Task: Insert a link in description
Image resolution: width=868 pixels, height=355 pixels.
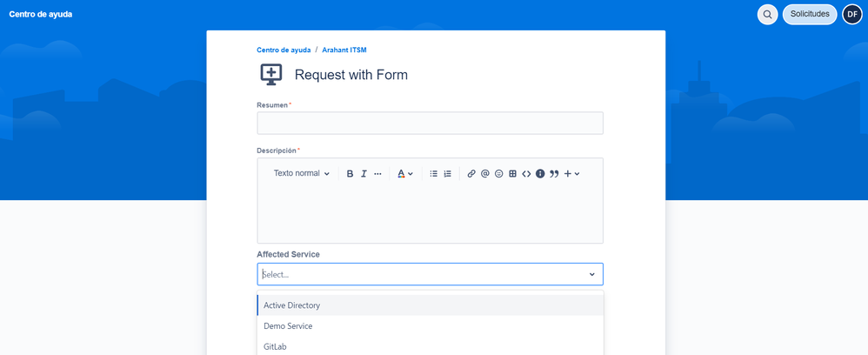Action: (x=471, y=174)
